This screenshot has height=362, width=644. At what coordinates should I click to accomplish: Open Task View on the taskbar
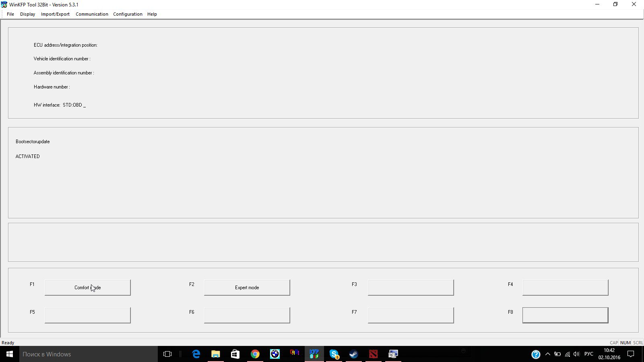click(167, 354)
